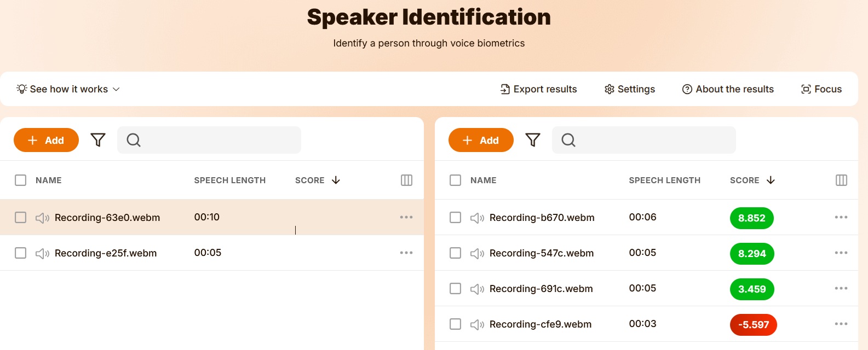Open column settings icon in right table
The height and width of the screenshot is (350, 868).
coord(841,180)
